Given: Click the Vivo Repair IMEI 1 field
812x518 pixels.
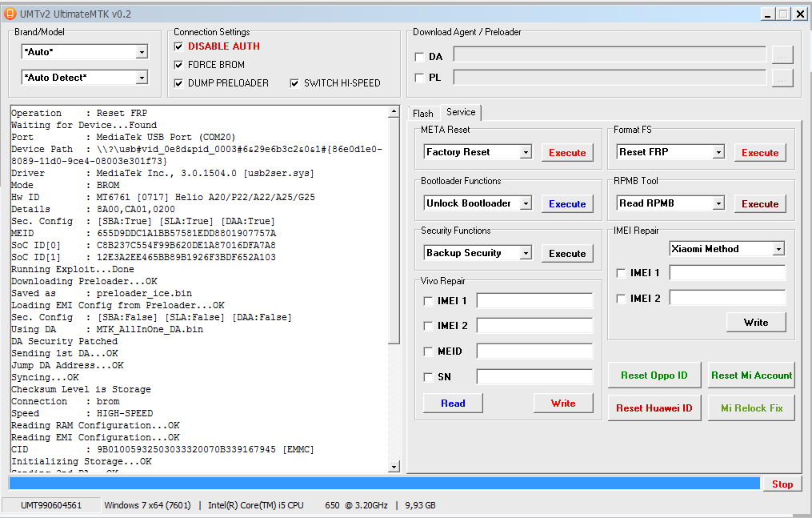Looking at the screenshot, I should click(534, 301).
